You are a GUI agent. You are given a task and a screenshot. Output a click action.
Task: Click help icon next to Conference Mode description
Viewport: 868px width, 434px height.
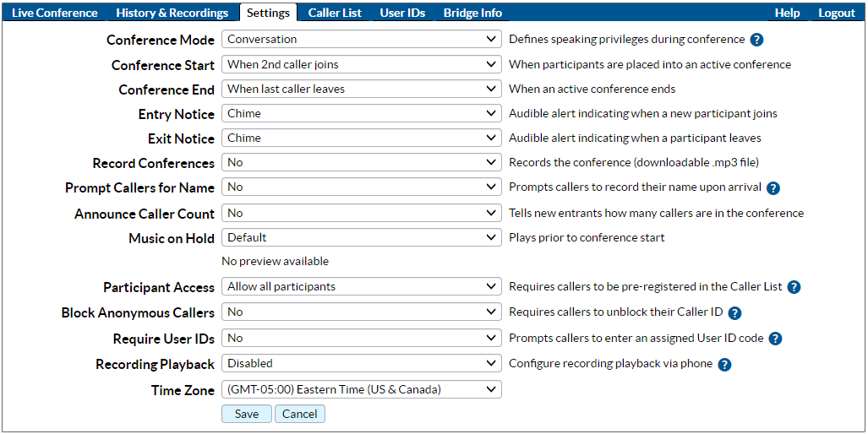coord(756,40)
